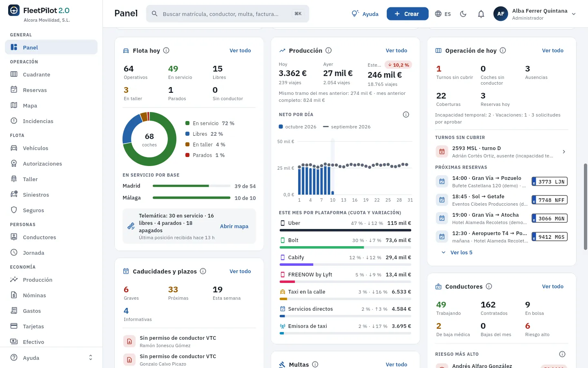Show info icon next to Producción title

click(x=329, y=50)
